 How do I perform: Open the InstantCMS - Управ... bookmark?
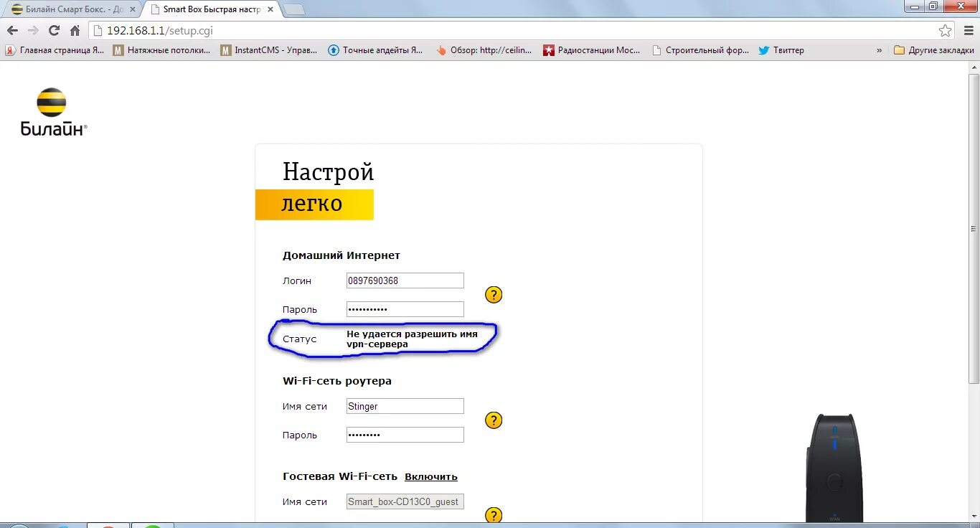(270, 50)
